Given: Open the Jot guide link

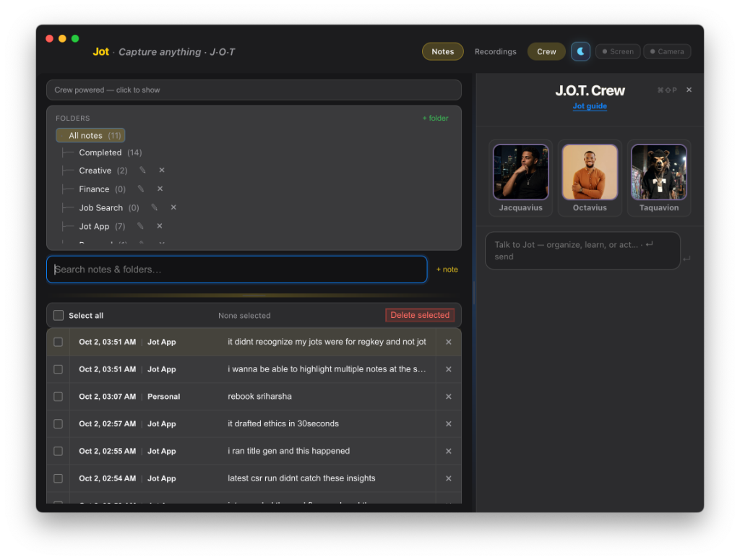Looking at the screenshot, I should [x=590, y=105].
